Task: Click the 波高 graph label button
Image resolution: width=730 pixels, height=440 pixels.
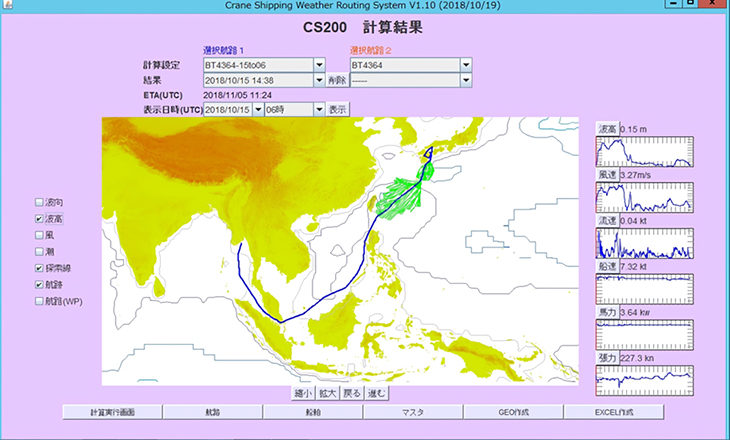Action: tap(606, 130)
